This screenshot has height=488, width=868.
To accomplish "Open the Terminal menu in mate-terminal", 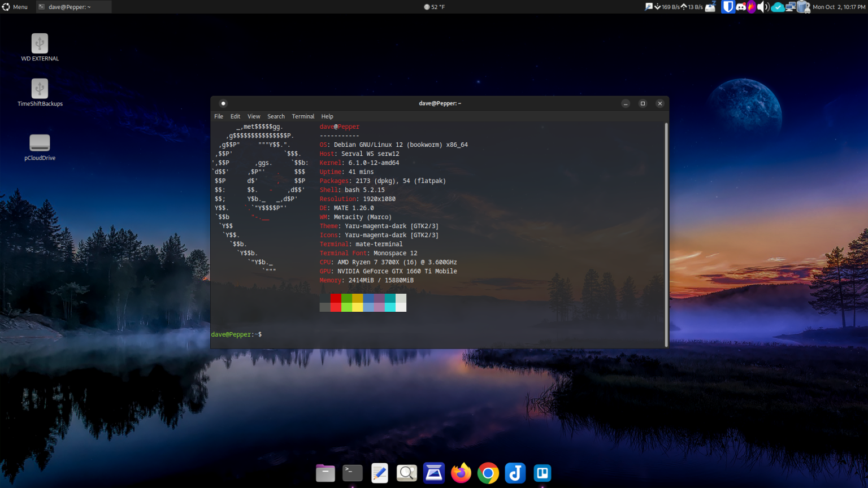I will [x=303, y=116].
